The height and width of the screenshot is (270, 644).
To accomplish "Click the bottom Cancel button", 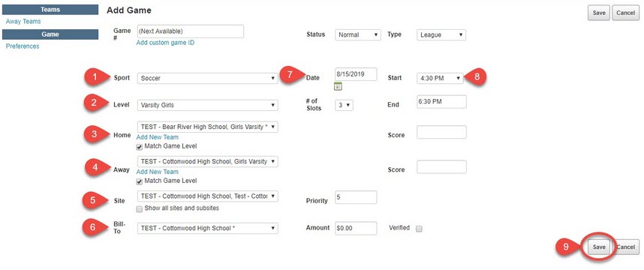I will 625,247.
